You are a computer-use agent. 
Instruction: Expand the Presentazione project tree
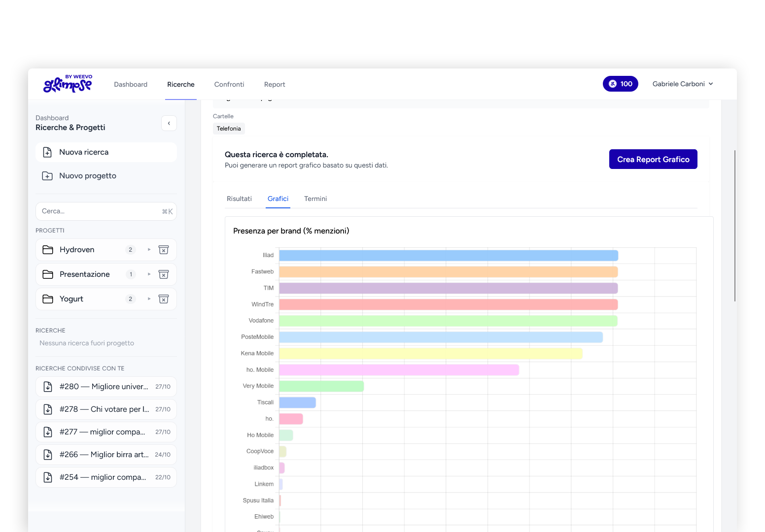tap(149, 274)
